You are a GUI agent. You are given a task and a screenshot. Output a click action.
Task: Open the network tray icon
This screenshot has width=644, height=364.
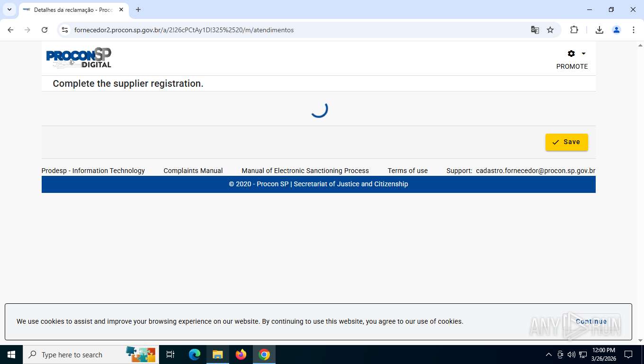[x=583, y=355]
